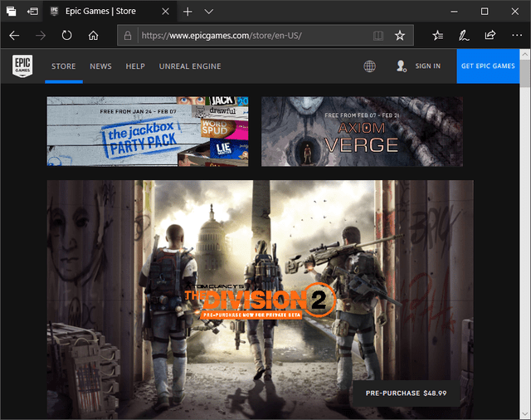Switch to the STORE tab

pos(64,66)
